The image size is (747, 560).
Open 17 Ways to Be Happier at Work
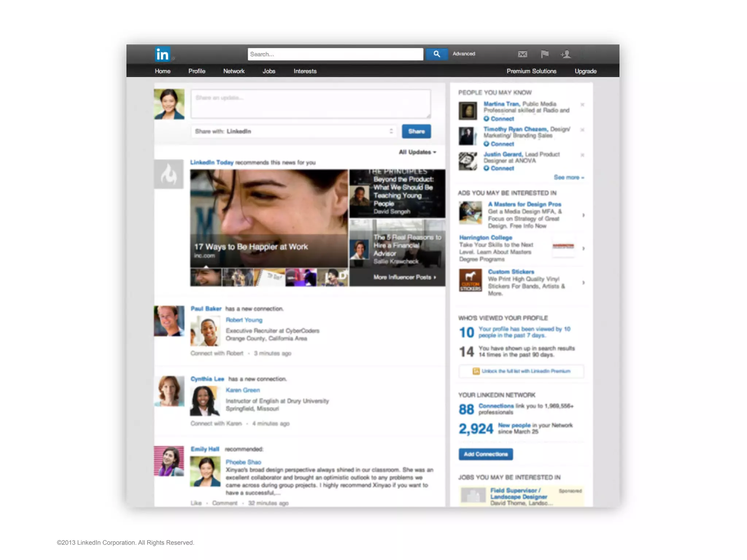pyautogui.click(x=269, y=219)
